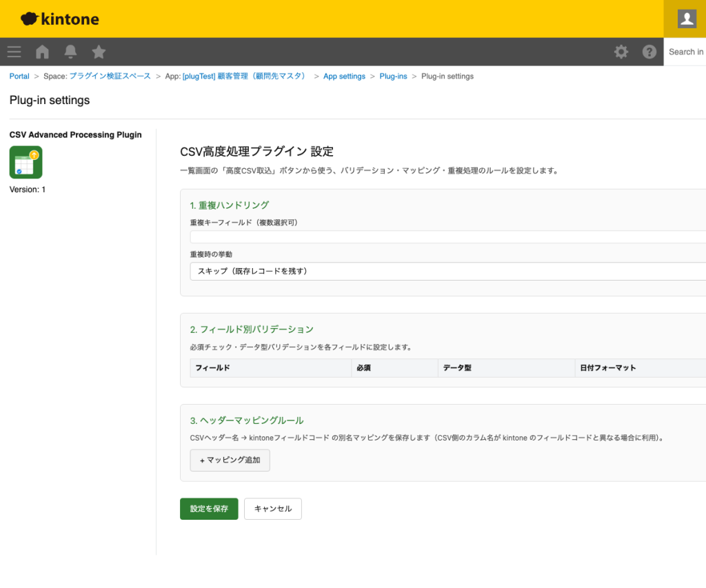This screenshot has height=588, width=706.
Task: Click the ＋マッピング追加 button
Action: (230, 460)
